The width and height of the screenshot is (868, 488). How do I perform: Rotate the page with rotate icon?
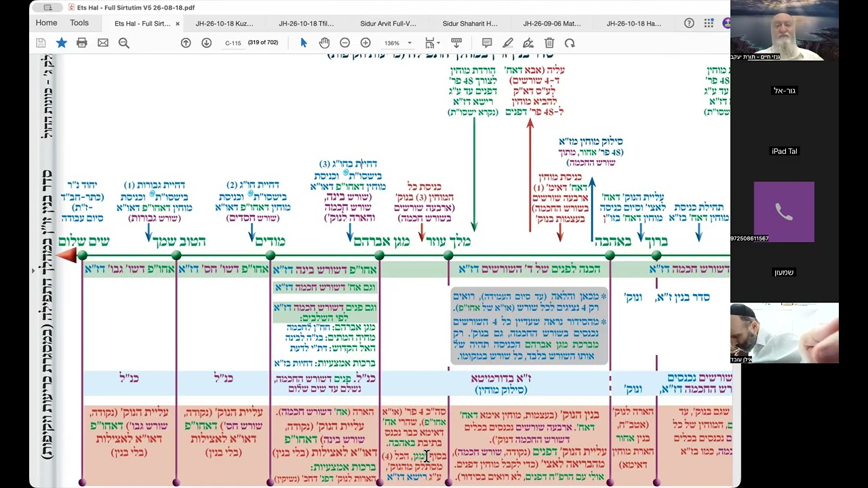(x=570, y=43)
